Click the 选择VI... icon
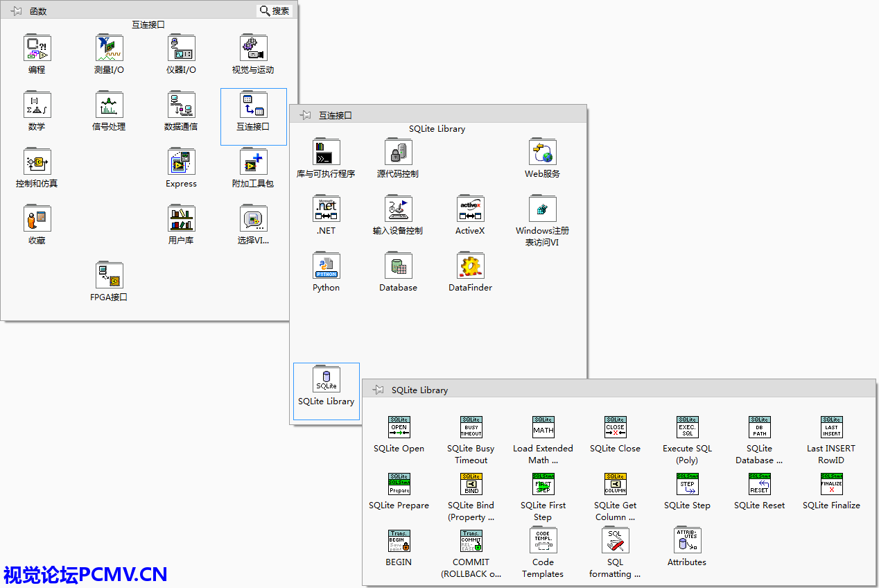The height and width of the screenshot is (588, 879). coord(254,219)
